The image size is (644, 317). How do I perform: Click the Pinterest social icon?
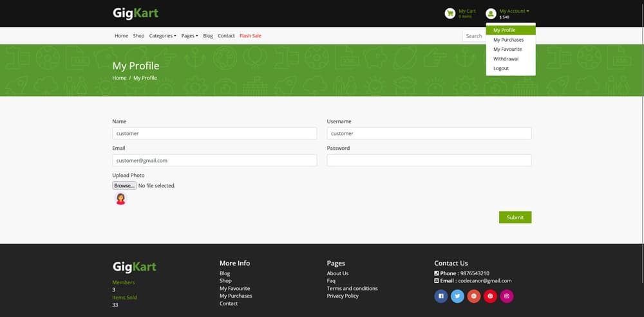point(490,296)
